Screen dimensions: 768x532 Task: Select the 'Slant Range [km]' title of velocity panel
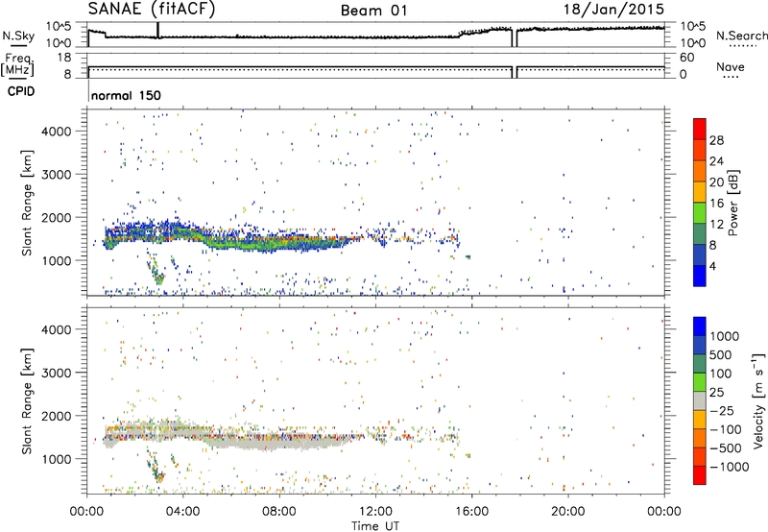tap(27, 401)
